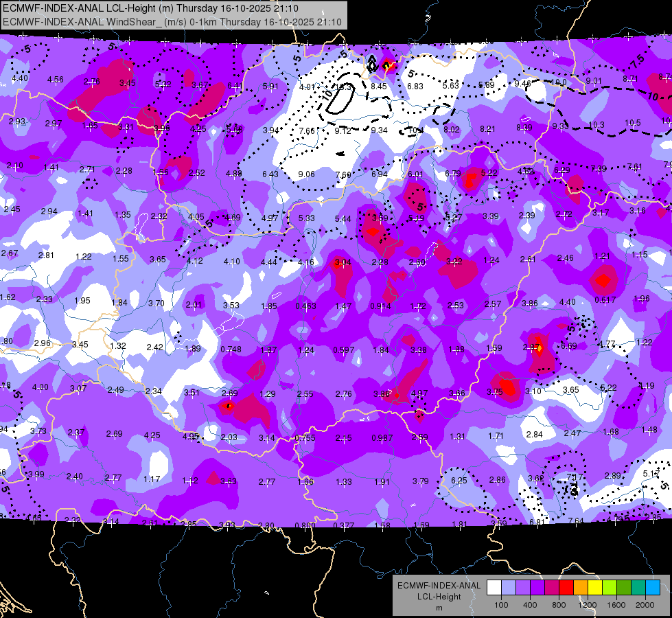The width and height of the screenshot is (672, 618).
Task: Click the 6.25 value inside the dotted contour
Action: coord(459,481)
